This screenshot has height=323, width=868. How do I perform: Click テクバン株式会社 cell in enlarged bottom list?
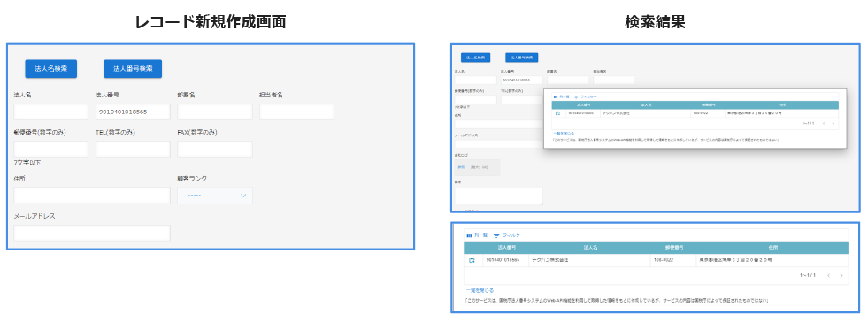[x=589, y=259]
